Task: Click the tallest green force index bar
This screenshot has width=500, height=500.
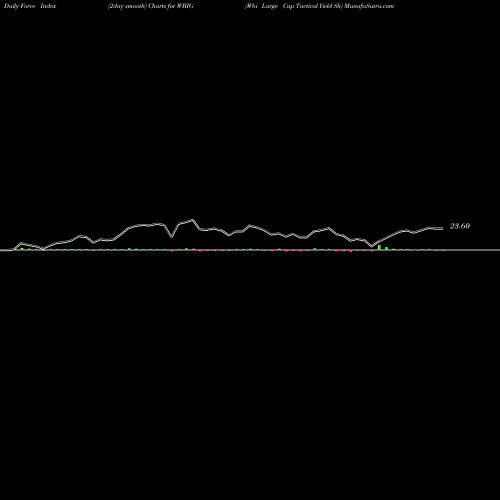Action: coord(379,247)
